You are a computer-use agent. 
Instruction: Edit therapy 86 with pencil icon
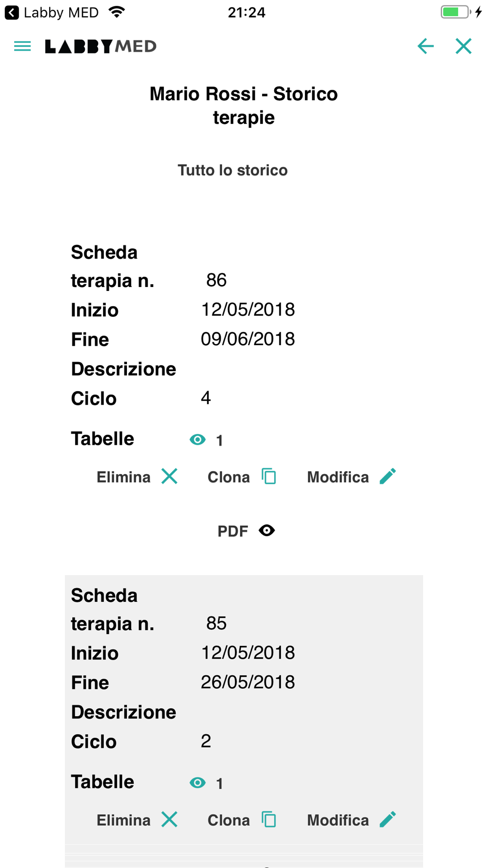[387, 476]
